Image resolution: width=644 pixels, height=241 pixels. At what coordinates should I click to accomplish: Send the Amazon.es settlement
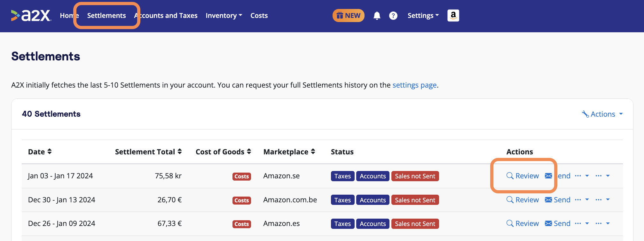558,223
